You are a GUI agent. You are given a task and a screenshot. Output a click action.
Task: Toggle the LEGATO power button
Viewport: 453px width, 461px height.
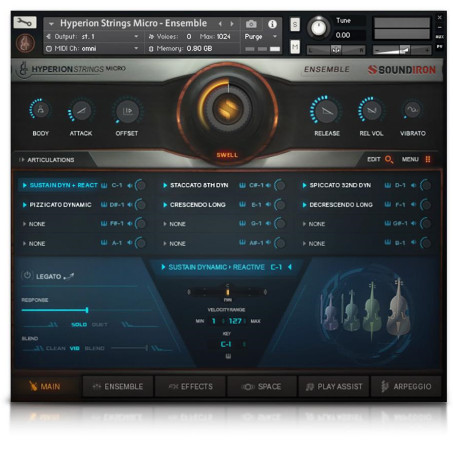[27, 275]
